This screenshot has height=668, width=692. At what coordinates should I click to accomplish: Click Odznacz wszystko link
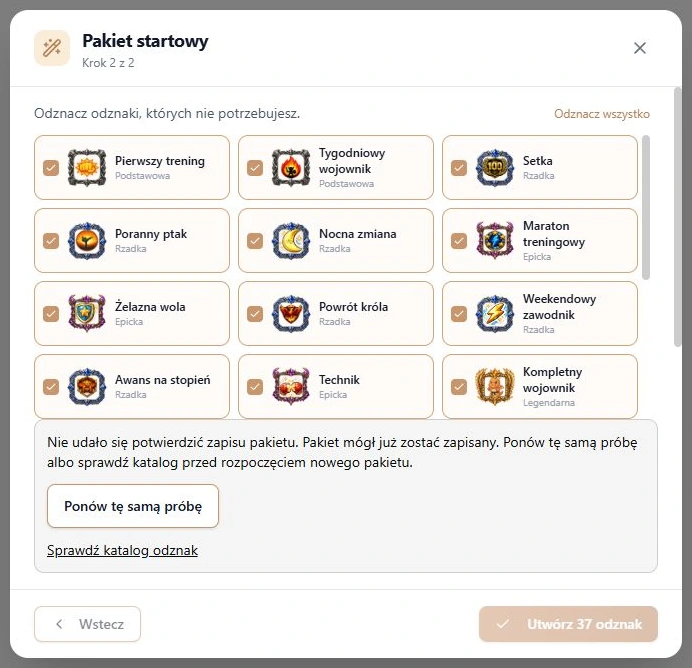coord(602,114)
